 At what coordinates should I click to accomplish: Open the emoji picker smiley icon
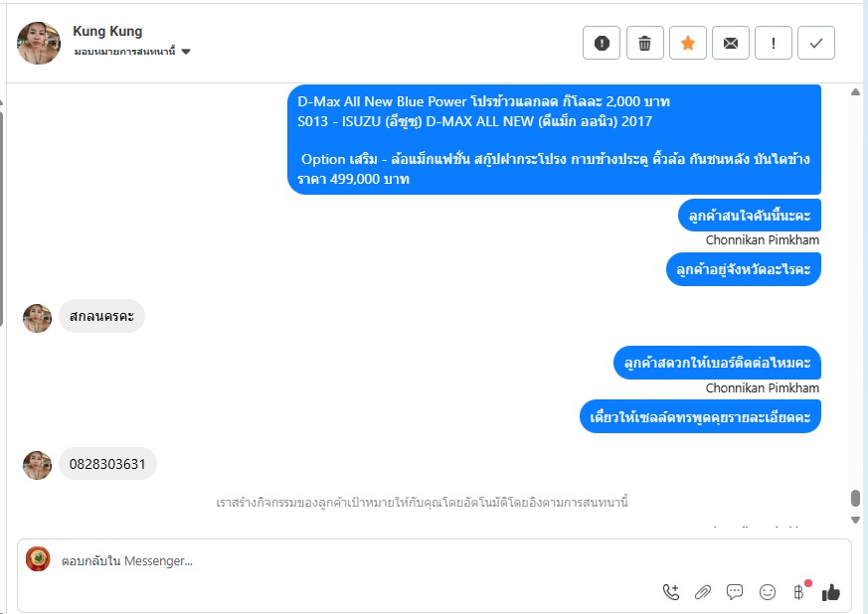(768, 592)
